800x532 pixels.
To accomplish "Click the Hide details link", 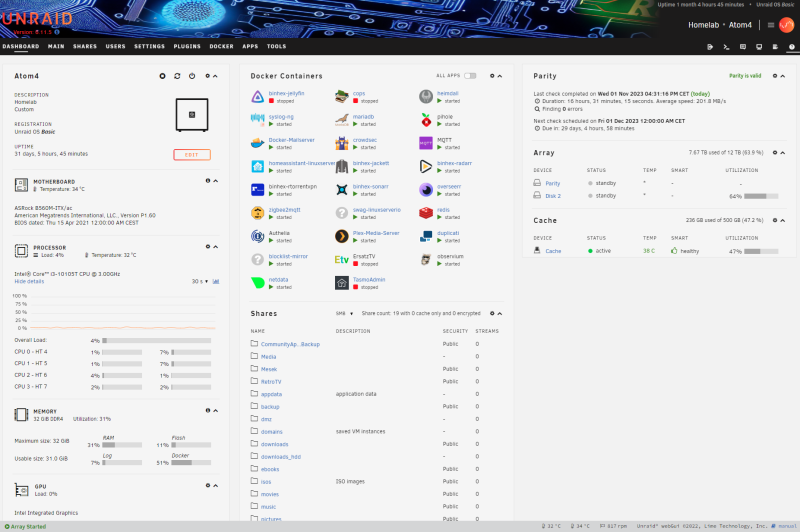I will point(29,282).
